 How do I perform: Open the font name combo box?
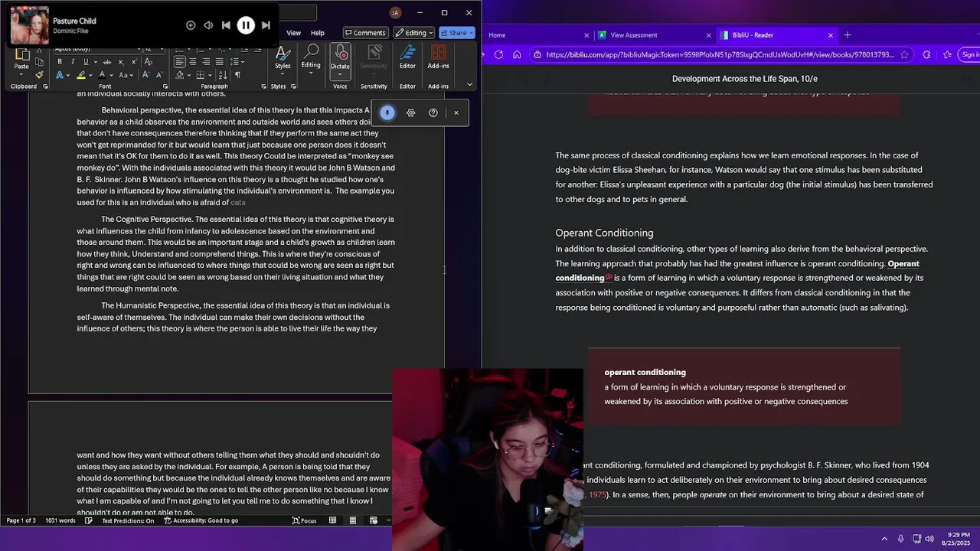point(96,49)
